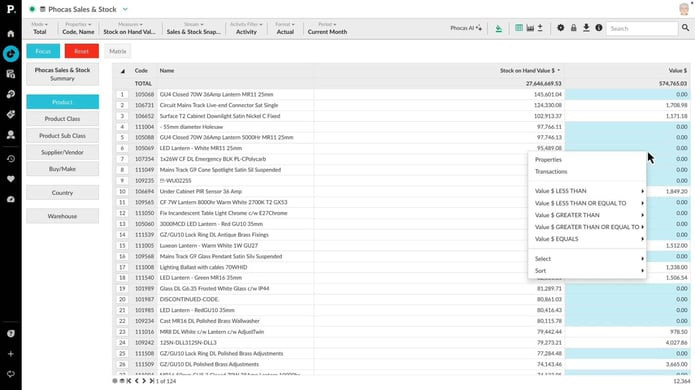This screenshot has width=695, height=390.
Task: Select Buy/Make dimension
Action: (x=62, y=169)
